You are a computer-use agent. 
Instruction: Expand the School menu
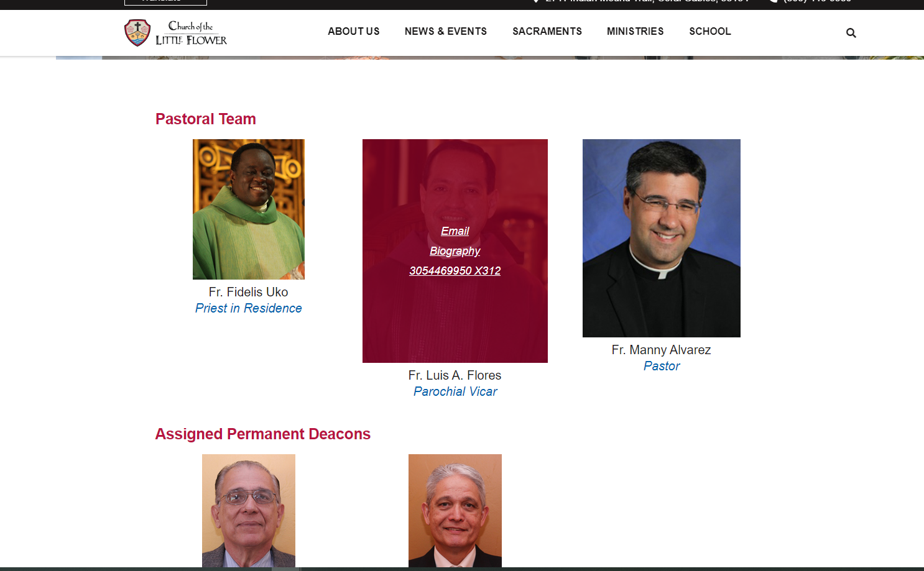click(x=710, y=31)
